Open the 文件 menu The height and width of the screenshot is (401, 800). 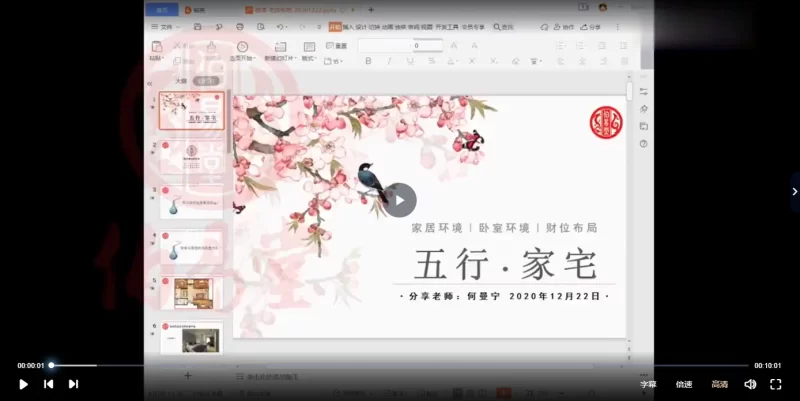click(x=167, y=27)
